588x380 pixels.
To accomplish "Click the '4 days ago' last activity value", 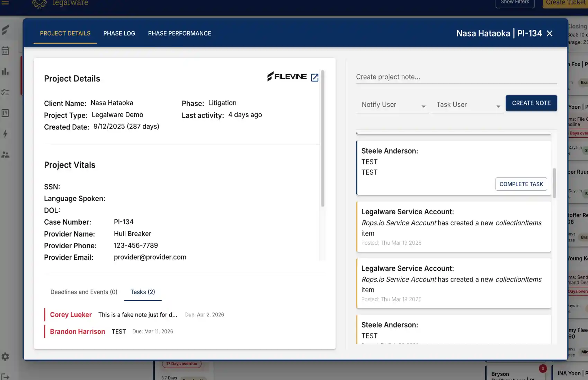I will (x=245, y=115).
